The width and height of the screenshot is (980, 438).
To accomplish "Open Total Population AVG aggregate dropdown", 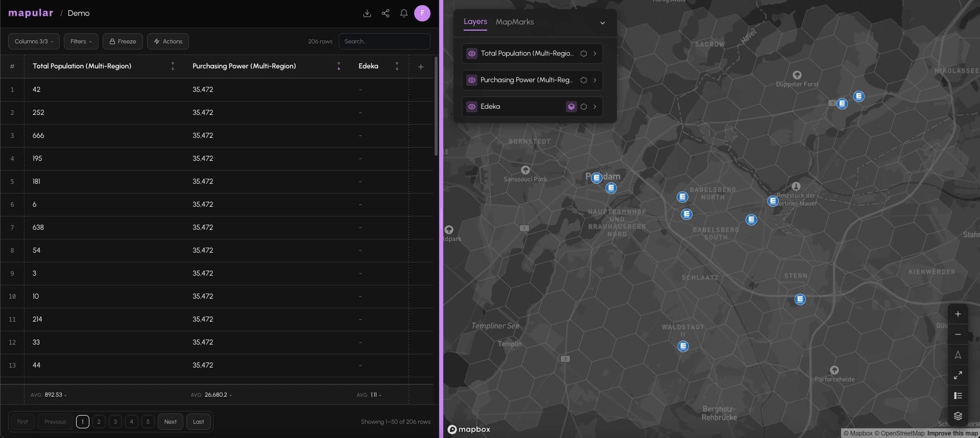I will coord(49,395).
